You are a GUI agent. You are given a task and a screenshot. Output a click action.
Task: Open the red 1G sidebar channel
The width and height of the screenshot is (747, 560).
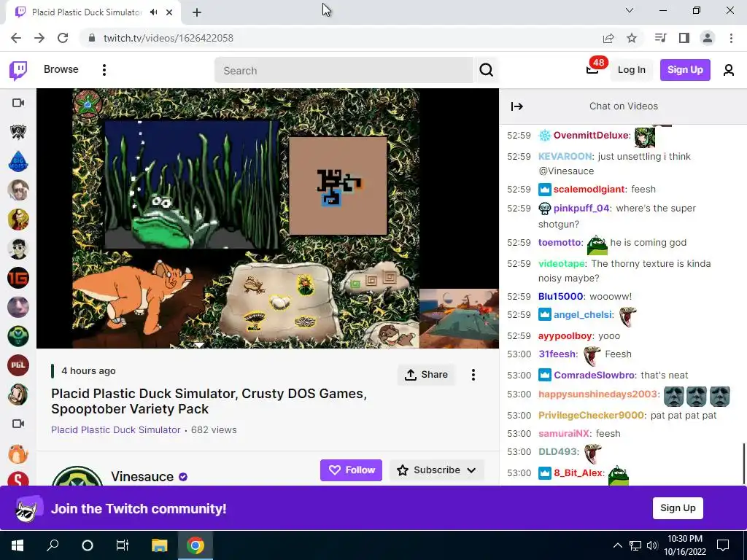pyautogui.click(x=18, y=278)
